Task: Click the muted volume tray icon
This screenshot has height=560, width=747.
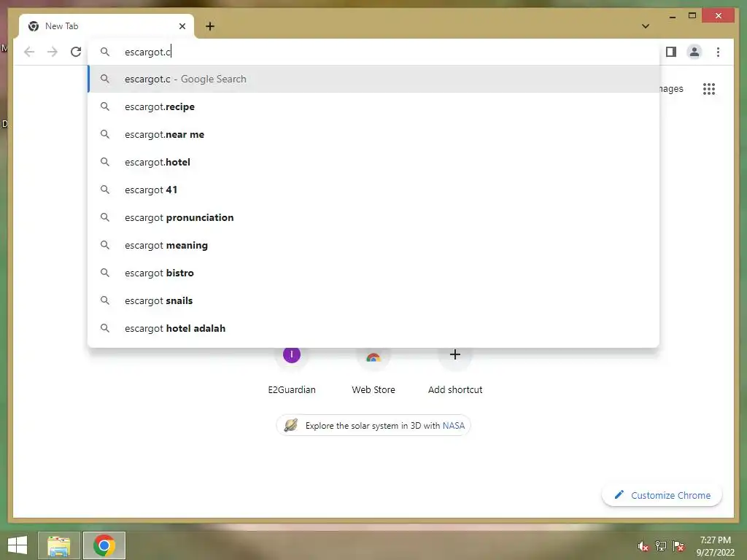Action: click(x=643, y=546)
